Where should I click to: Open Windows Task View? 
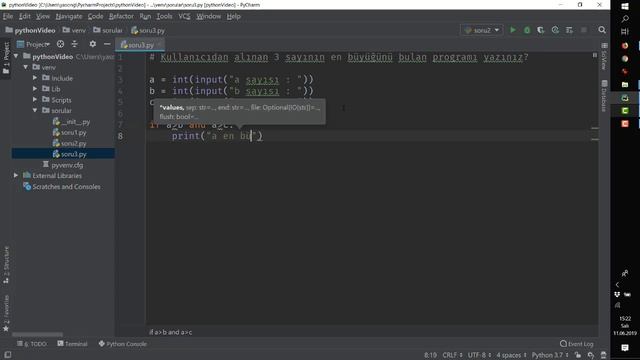(x=625, y=31)
